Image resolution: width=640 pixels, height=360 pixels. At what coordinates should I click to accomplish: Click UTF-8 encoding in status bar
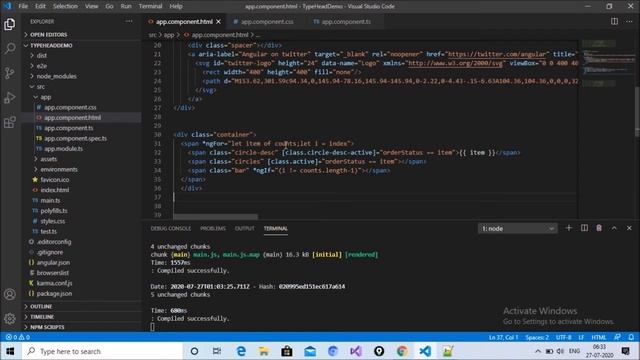point(564,337)
